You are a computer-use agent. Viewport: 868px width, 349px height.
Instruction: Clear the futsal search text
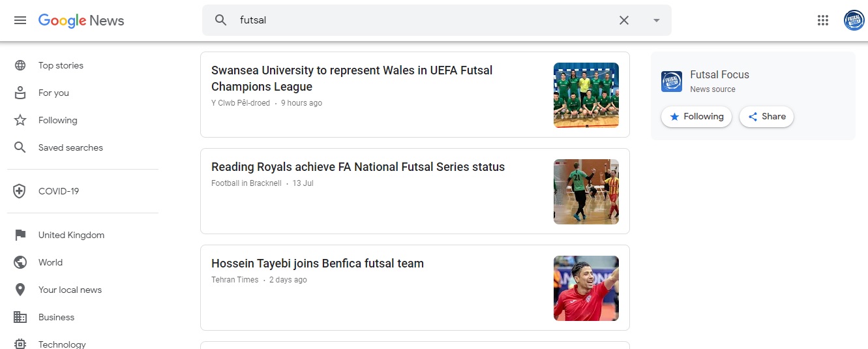click(624, 20)
